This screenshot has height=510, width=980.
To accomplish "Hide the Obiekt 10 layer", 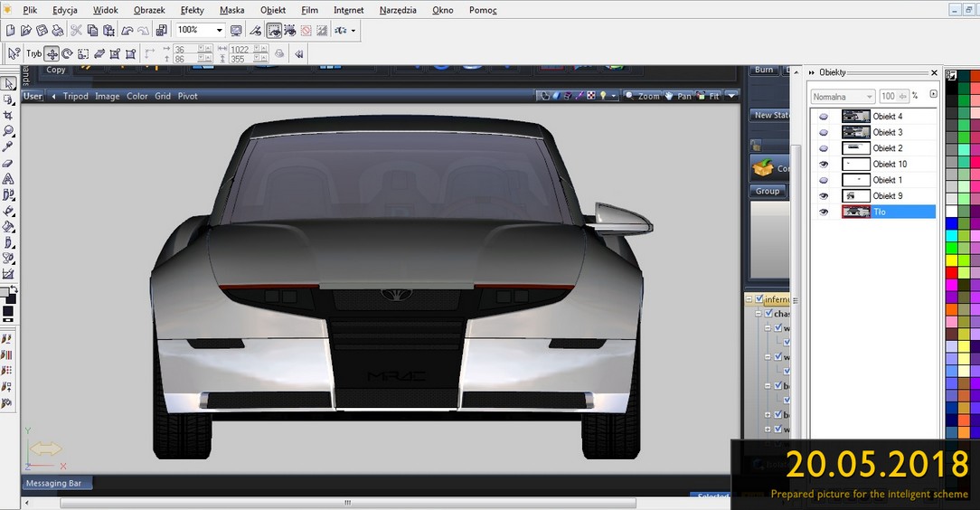I will (824, 165).
